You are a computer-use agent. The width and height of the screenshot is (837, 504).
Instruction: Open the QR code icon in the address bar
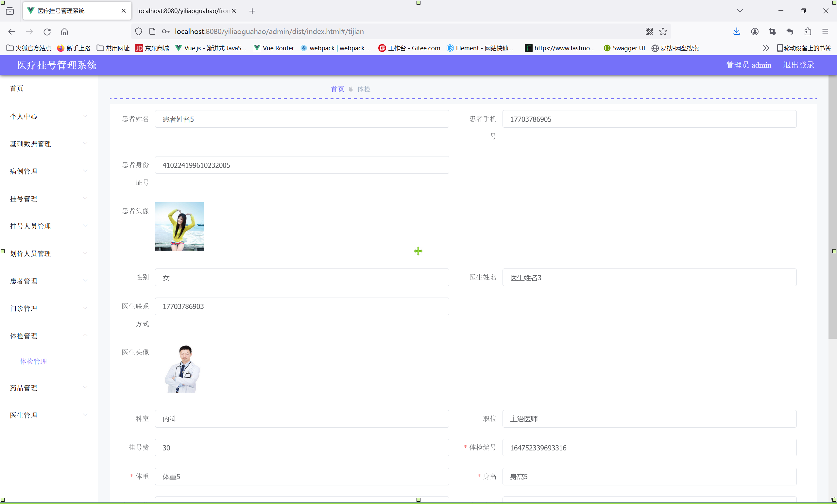tap(649, 32)
